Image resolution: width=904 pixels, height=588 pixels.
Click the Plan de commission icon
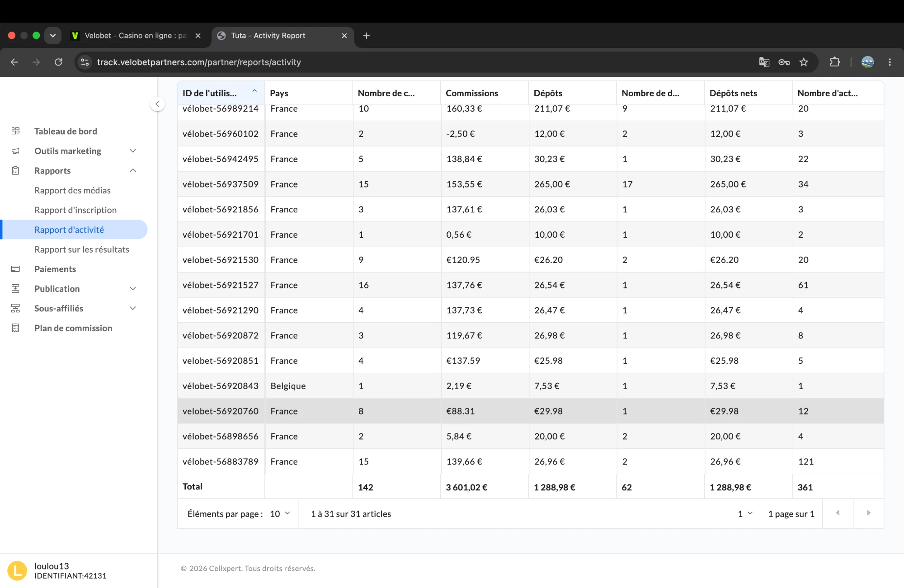(x=15, y=328)
